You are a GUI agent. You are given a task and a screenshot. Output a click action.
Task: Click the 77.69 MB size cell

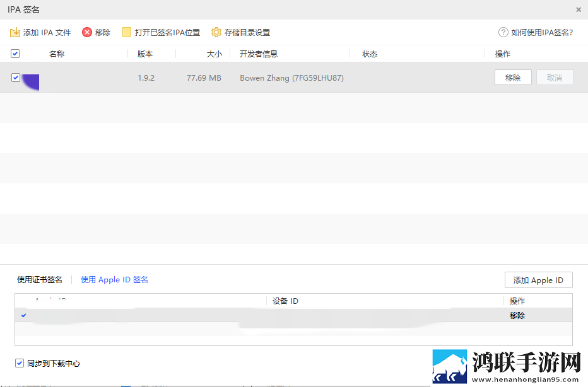(x=204, y=78)
